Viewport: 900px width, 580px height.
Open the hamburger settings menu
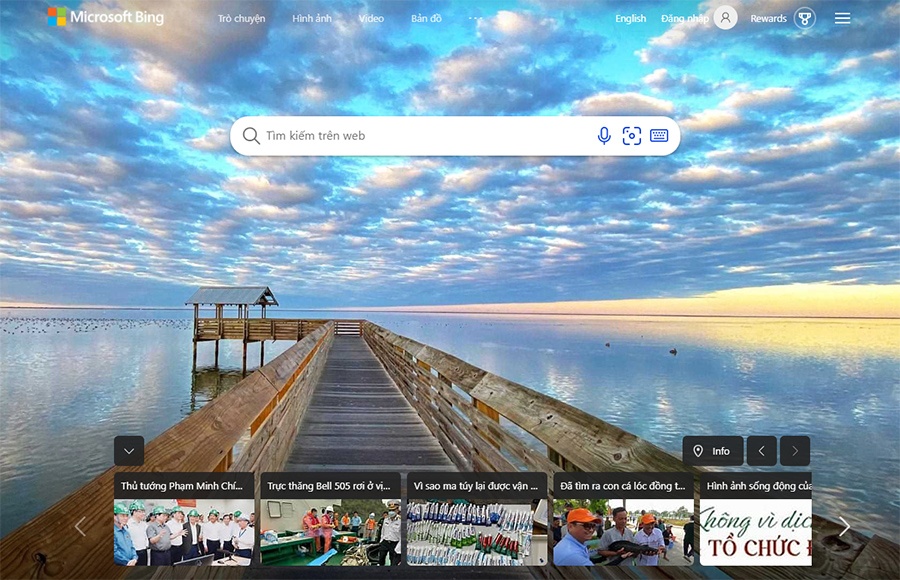(x=843, y=18)
